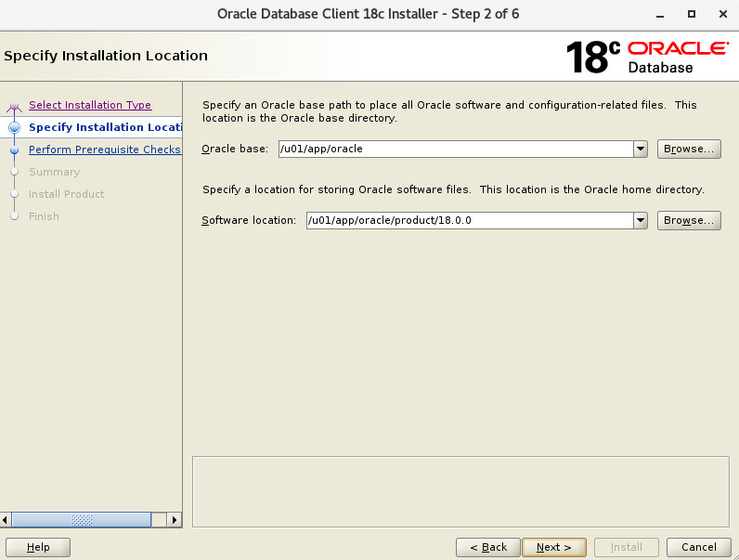
Task: Click the Install Product step label
Action: point(67,194)
